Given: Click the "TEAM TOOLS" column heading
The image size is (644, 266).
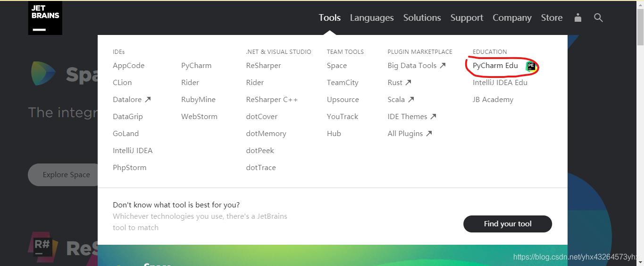Looking at the screenshot, I should point(345,52).
